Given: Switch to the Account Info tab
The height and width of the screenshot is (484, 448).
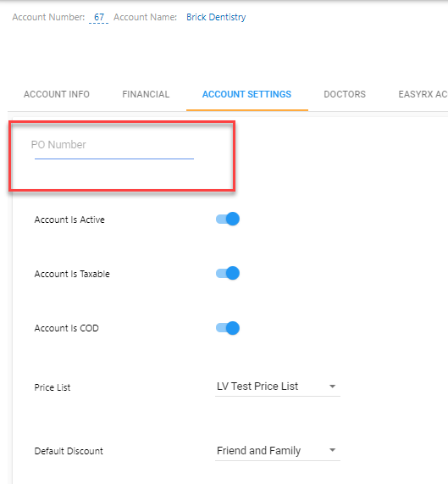Looking at the screenshot, I should [57, 94].
